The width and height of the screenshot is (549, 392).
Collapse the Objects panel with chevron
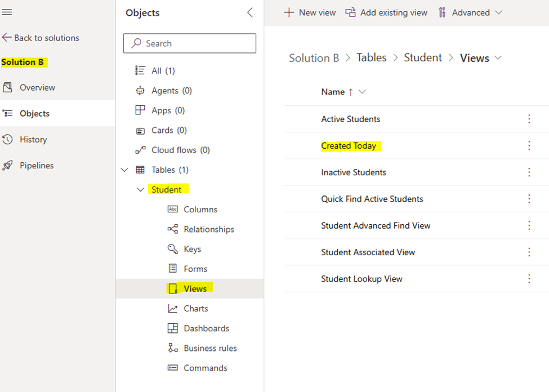coord(250,12)
